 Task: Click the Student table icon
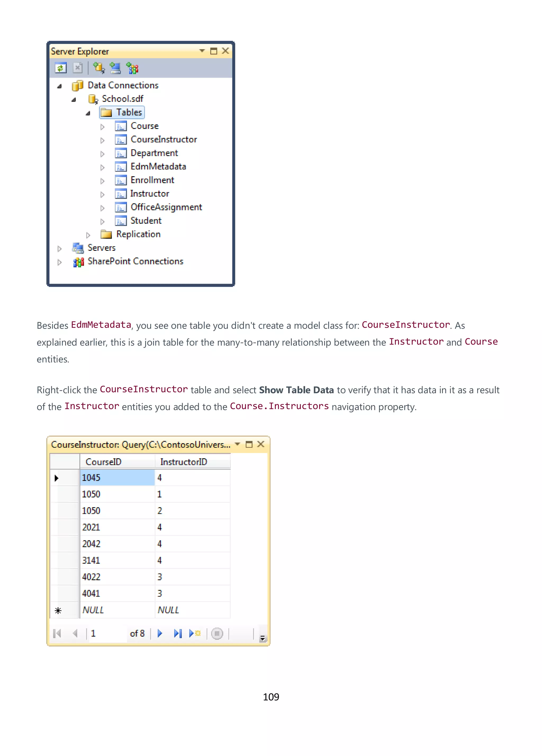120,221
